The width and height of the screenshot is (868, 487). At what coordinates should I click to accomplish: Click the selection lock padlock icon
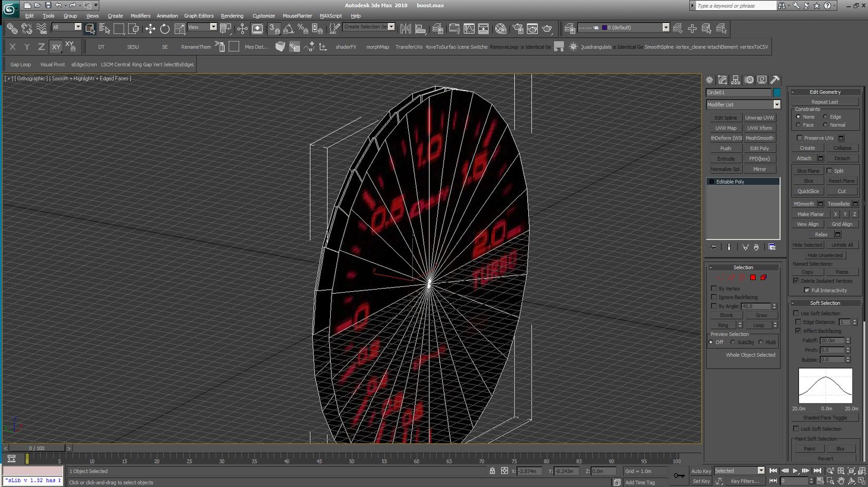(492, 471)
